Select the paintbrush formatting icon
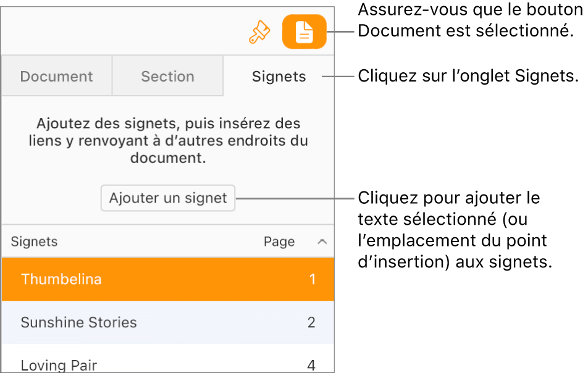The height and width of the screenshot is (373, 588). (x=259, y=31)
